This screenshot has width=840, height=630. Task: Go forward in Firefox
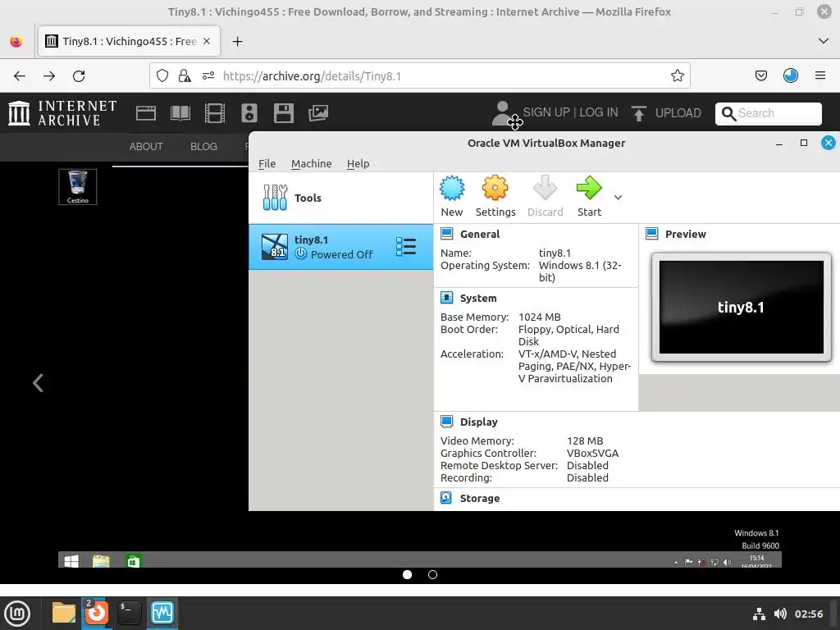pos(49,76)
